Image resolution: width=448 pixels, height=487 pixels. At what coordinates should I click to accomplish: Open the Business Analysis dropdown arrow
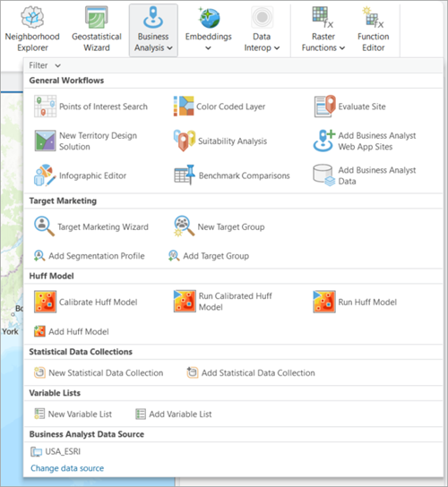[x=169, y=47]
